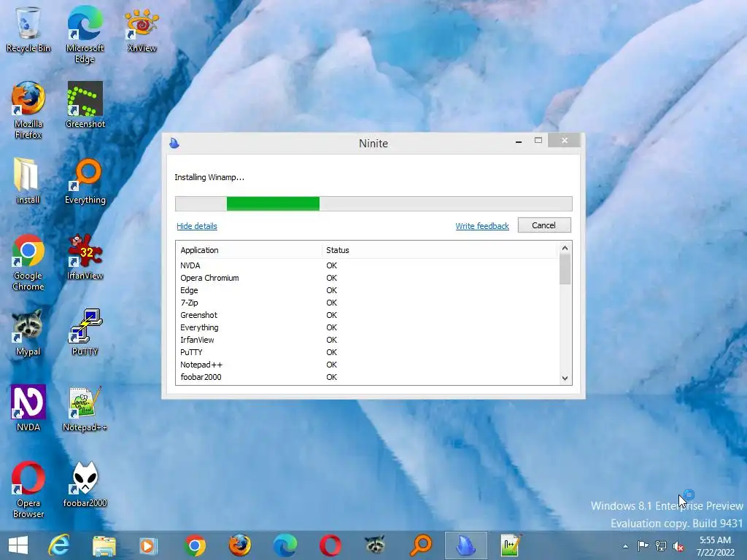Select the Notepad++ desktop shortcut
This screenshot has width=747, height=560.
pos(85,408)
